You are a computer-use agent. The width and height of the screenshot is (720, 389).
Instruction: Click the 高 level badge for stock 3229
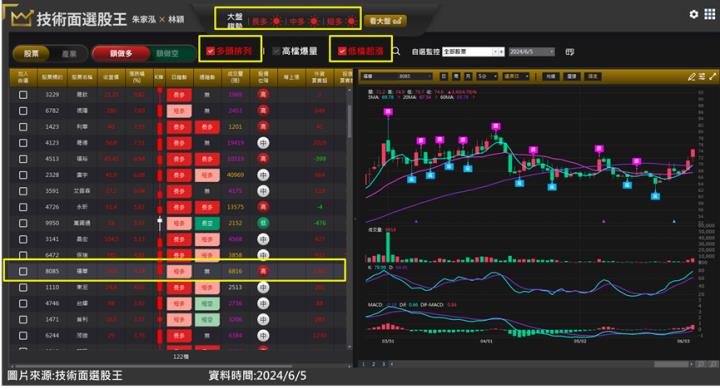click(263, 95)
